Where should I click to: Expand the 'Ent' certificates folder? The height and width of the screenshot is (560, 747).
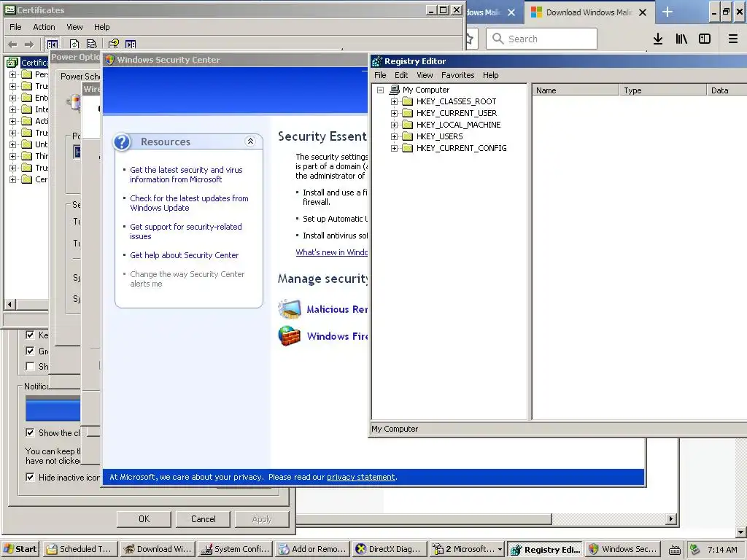click(x=13, y=98)
